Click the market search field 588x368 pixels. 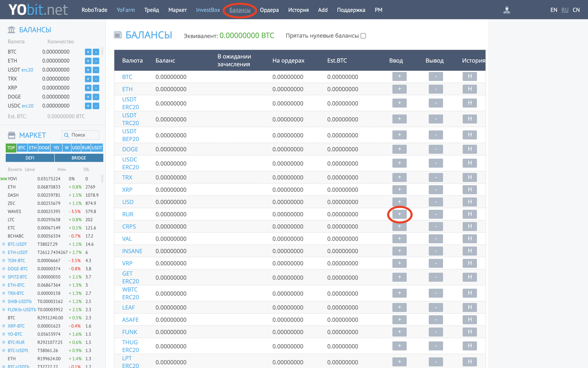coord(80,135)
